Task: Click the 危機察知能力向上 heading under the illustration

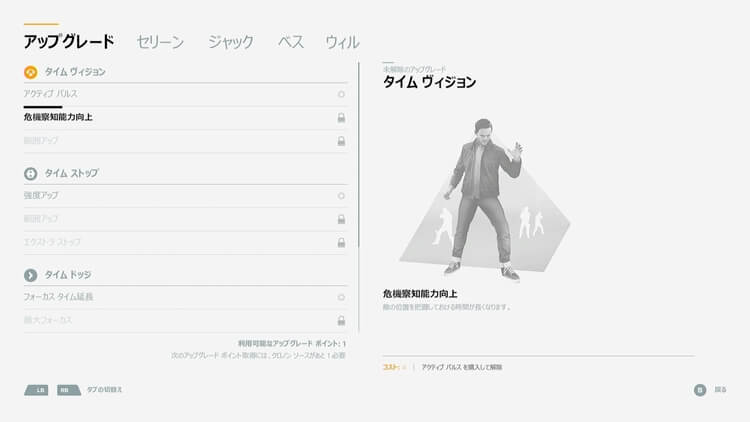Action: pyautogui.click(x=420, y=294)
